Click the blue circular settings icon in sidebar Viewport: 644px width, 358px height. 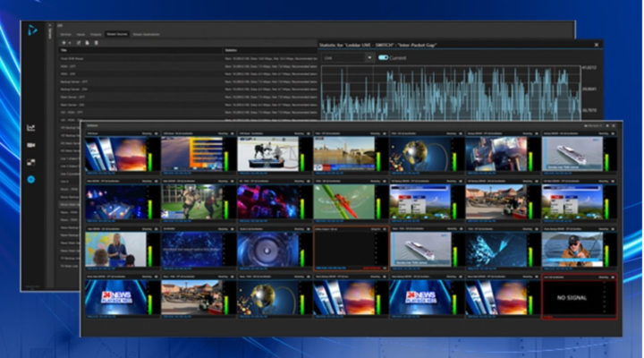point(30,180)
